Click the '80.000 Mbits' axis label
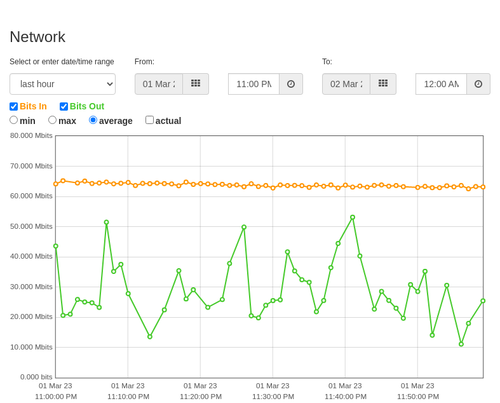 point(31,136)
